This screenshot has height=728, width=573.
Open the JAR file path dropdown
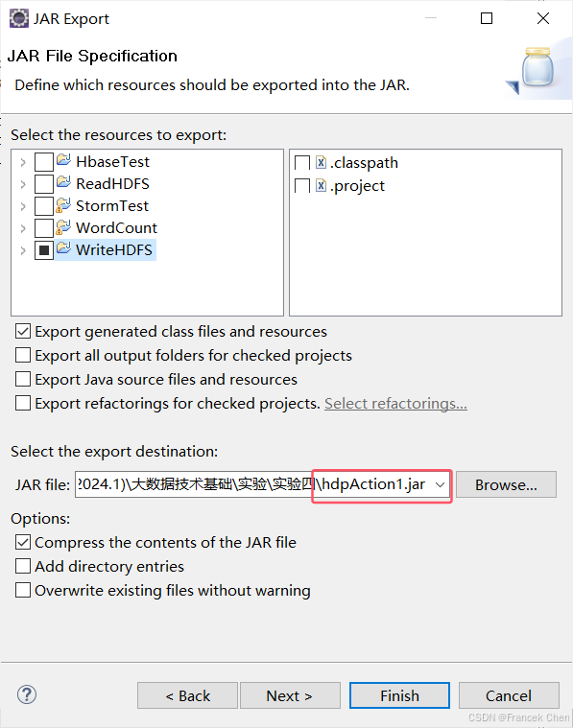coord(441,484)
